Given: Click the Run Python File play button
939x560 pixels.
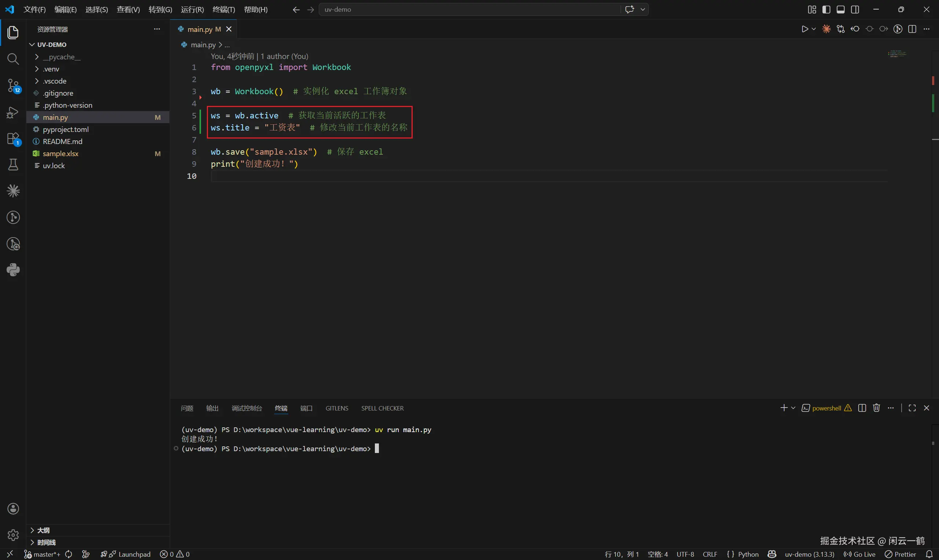Looking at the screenshot, I should tap(804, 29).
